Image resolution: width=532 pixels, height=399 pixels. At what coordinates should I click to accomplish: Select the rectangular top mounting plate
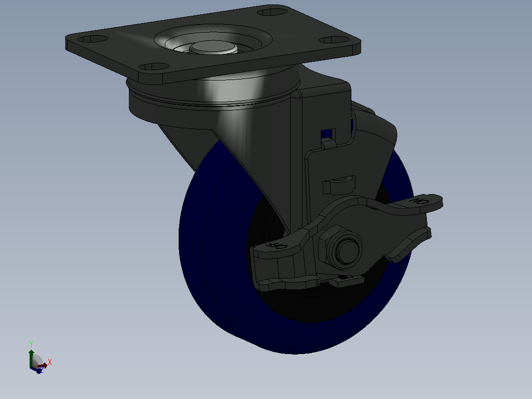213,44
